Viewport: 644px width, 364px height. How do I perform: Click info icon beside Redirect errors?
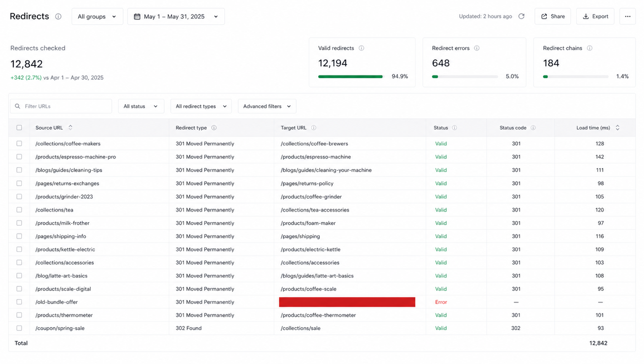point(477,48)
